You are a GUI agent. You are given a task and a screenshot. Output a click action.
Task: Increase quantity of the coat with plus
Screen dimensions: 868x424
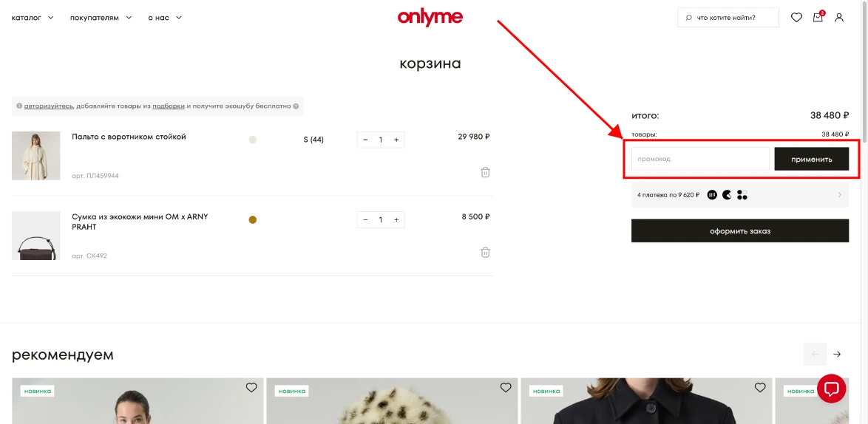tap(396, 140)
